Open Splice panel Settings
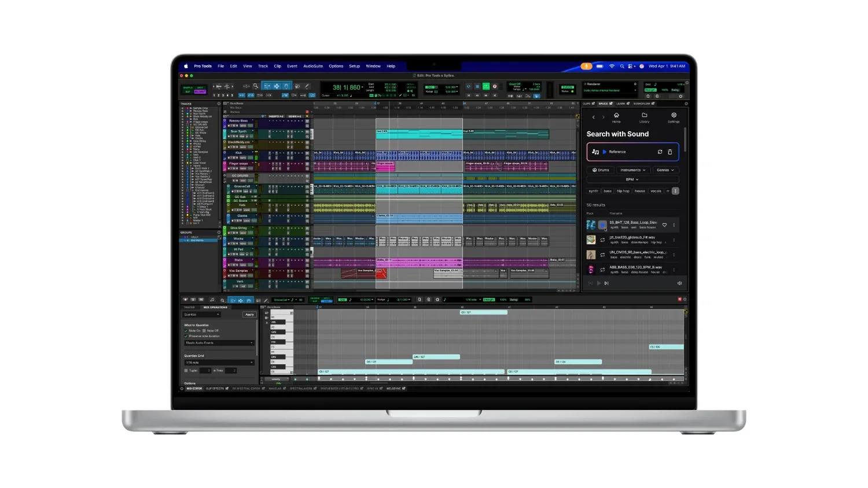The width and height of the screenshot is (868, 488). (674, 114)
